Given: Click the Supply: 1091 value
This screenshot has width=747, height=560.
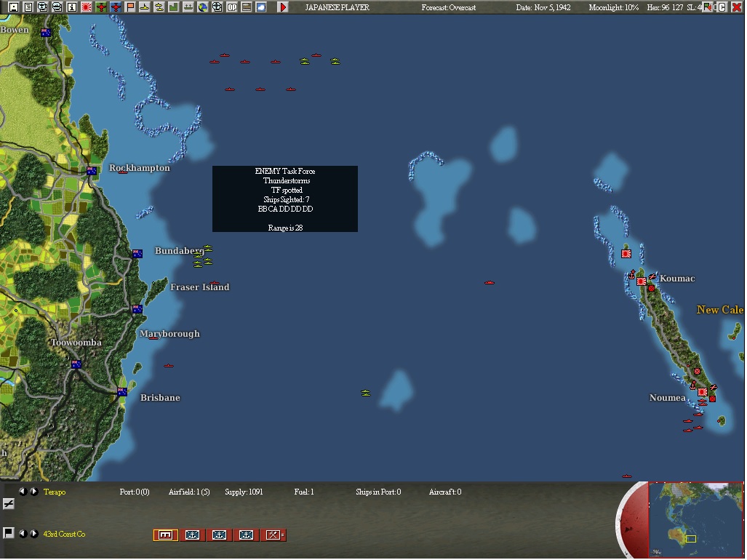Looking at the screenshot, I should pyautogui.click(x=244, y=492).
